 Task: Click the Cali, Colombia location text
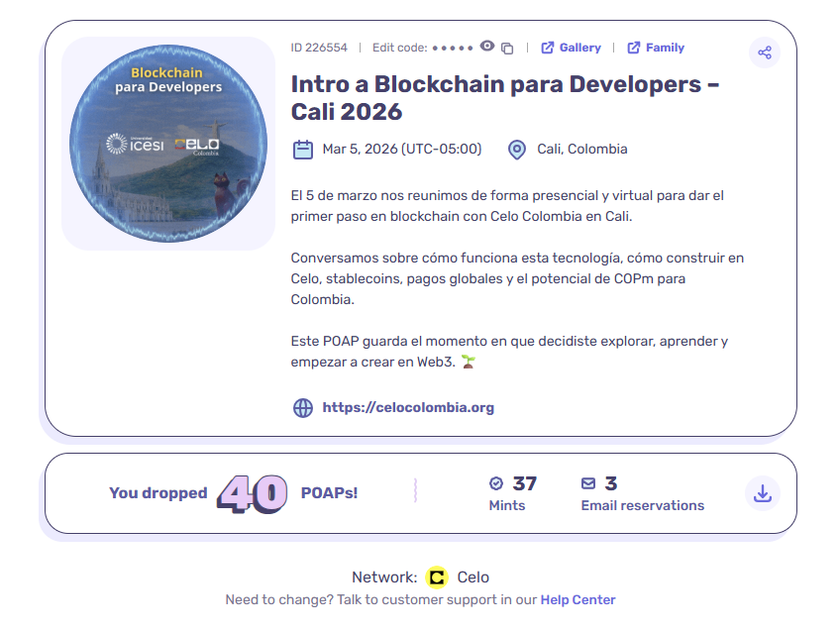click(x=581, y=149)
